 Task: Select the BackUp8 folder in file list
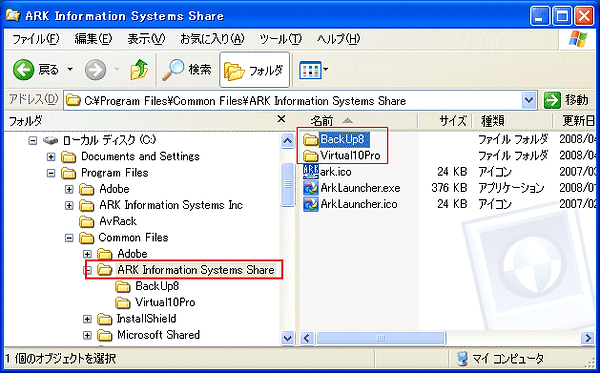(x=336, y=139)
